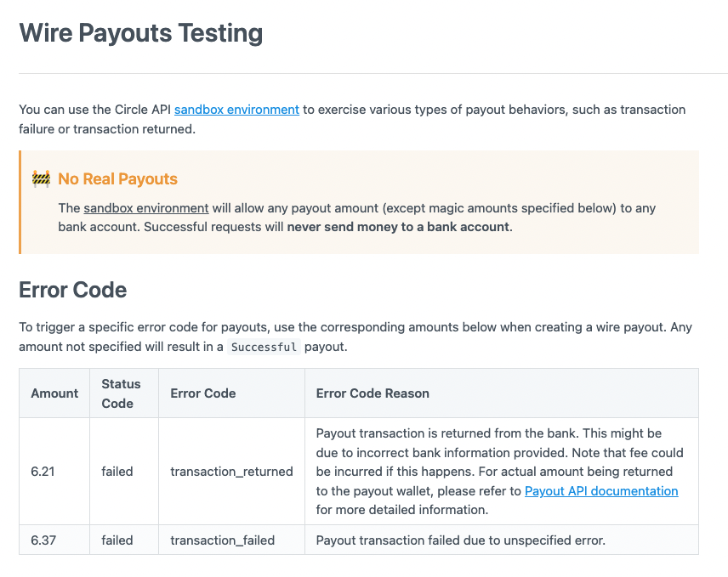The height and width of the screenshot is (577, 728).
Task: Open the Payout API documentation link
Action: pos(601,491)
